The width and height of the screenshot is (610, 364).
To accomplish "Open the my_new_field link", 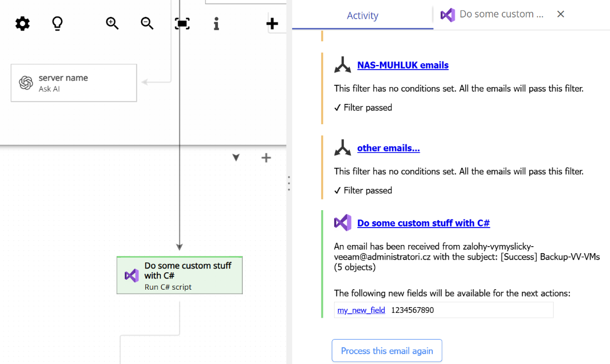I will 361,309.
